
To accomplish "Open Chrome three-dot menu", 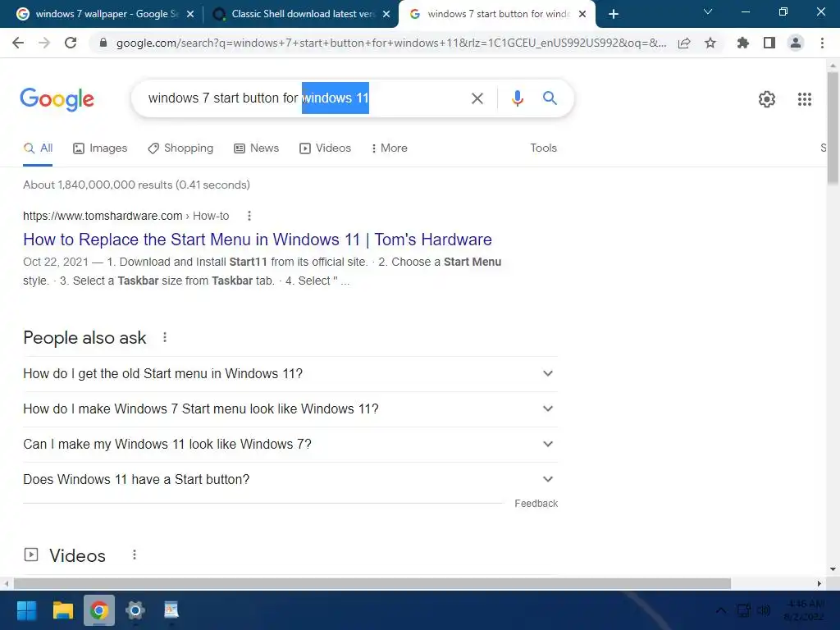I will (x=822, y=43).
